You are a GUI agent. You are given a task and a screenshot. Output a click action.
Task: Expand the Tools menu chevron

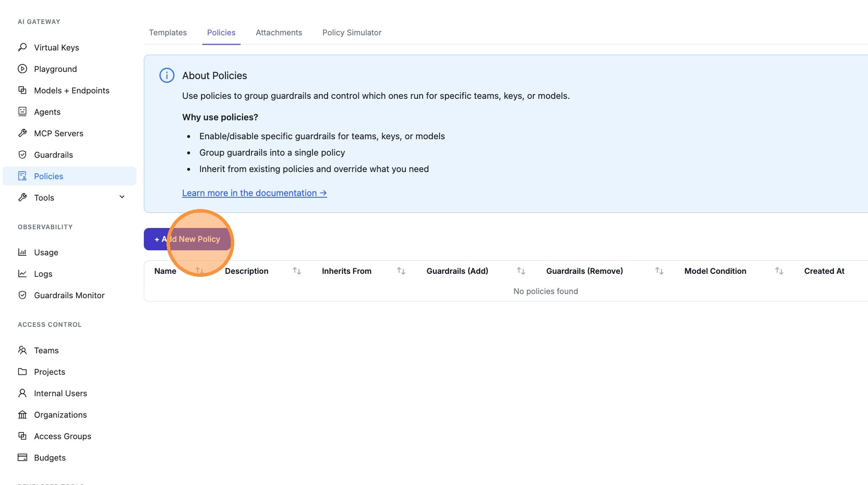pos(122,197)
